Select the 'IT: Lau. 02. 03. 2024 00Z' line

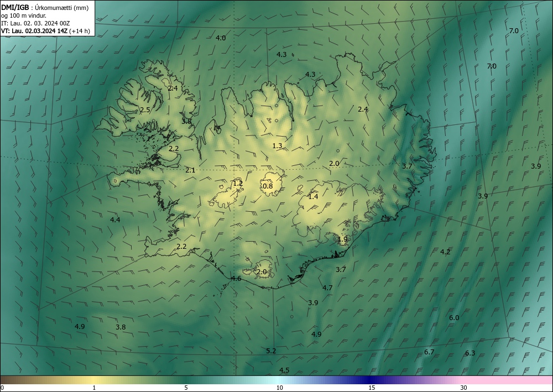[35, 23]
